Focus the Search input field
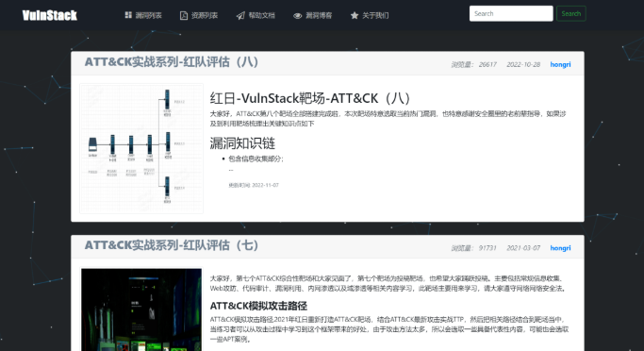The width and height of the screenshot is (644, 351). [511, 13]
